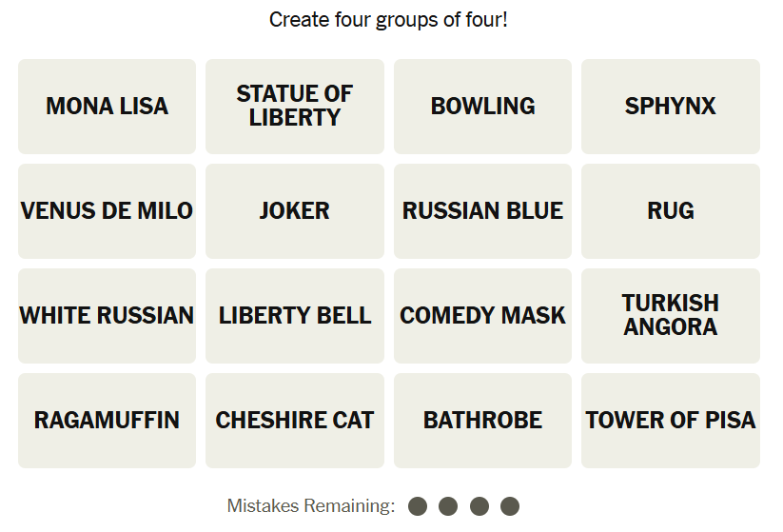Click the rightmost mistakes remaining dot

click(510, 506)
